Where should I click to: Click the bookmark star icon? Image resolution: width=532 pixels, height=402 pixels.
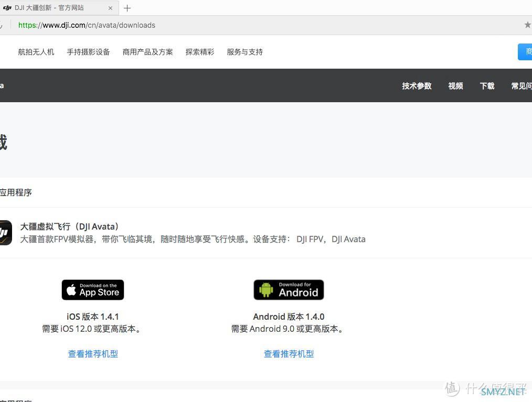coord(528,25)
